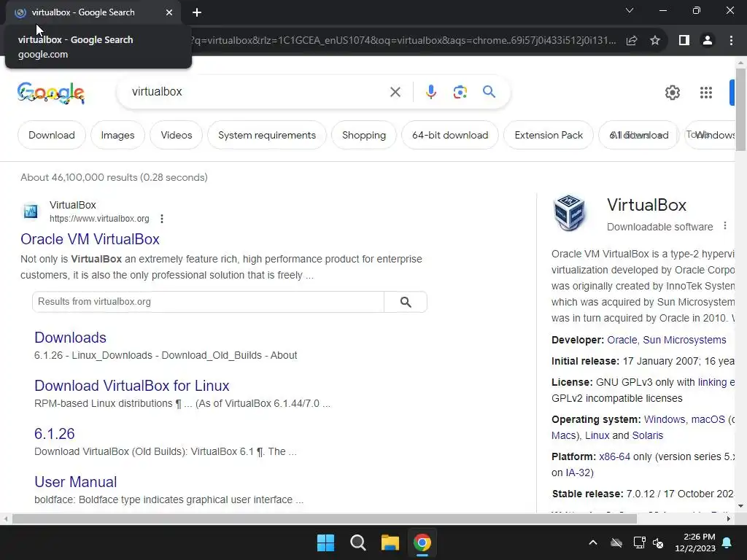Click the scroll right arrow
Viewport: 747px width, 560px height.
click(x=729, y=519)
